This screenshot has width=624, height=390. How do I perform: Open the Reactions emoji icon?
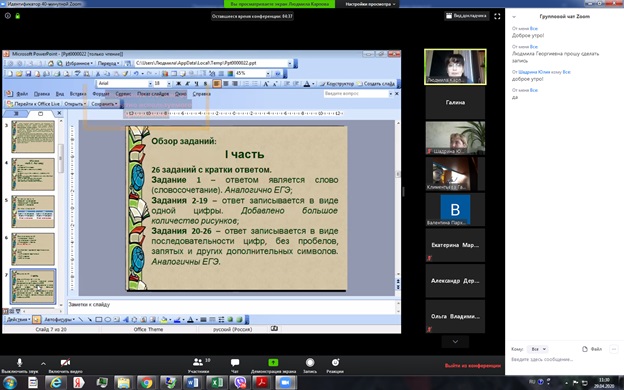[335, 362]
